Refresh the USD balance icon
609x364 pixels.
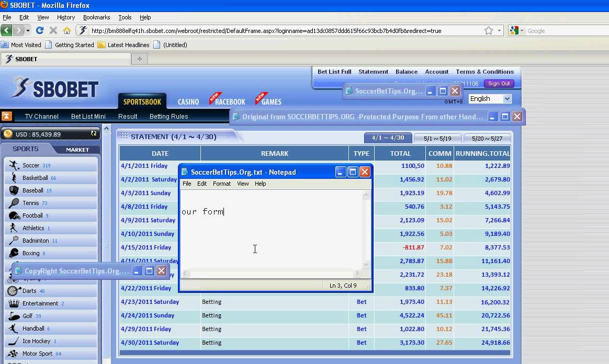point(94,133)
